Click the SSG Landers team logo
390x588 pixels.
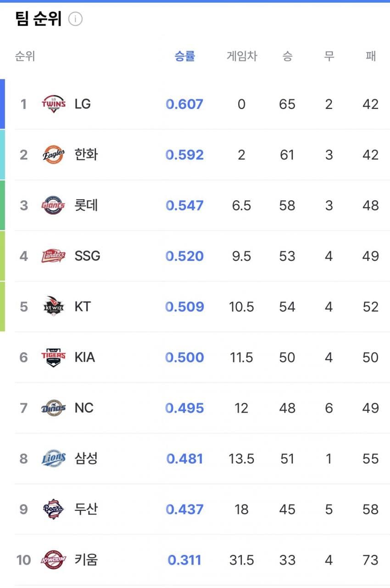pyautogui.click(x=54, y=256)
